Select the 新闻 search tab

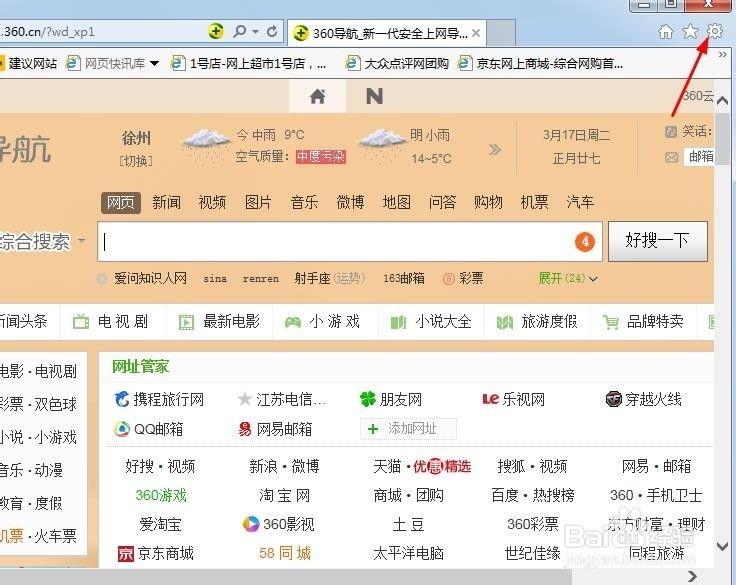coord(167,202)
